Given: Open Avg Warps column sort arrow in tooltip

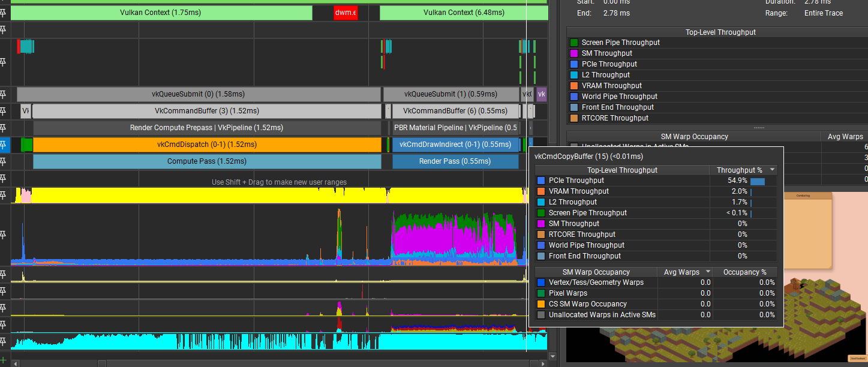Looking at the screenshot, I should pos(707,272).
